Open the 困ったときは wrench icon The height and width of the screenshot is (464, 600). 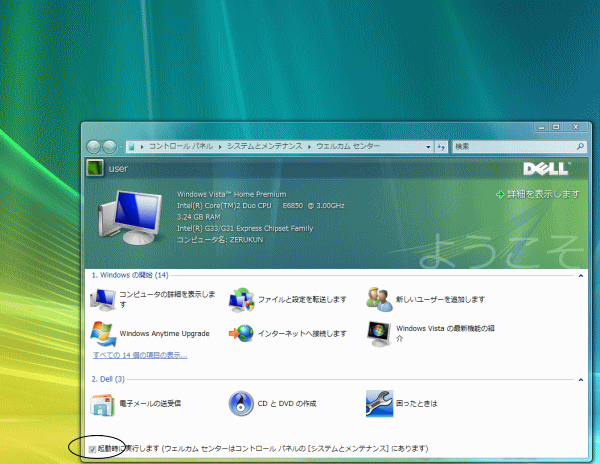tap(379, 404)
